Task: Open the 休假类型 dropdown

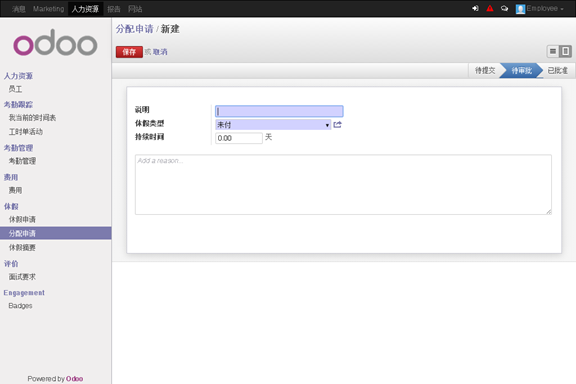Action: point(273,125)
